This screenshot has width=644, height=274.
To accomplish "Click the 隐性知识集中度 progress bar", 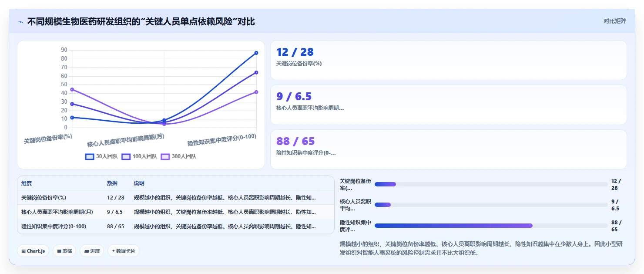I will pyautogui.click(x=491, y=226).
